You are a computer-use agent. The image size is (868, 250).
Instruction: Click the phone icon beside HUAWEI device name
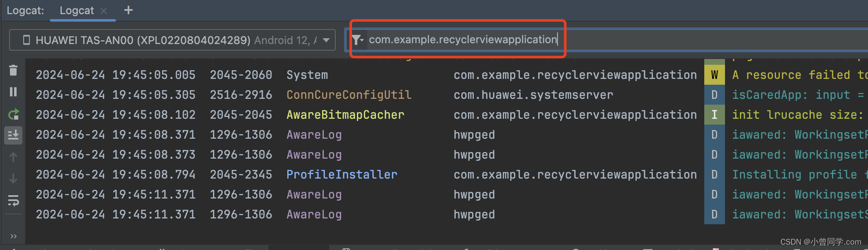tap(26, 39)
